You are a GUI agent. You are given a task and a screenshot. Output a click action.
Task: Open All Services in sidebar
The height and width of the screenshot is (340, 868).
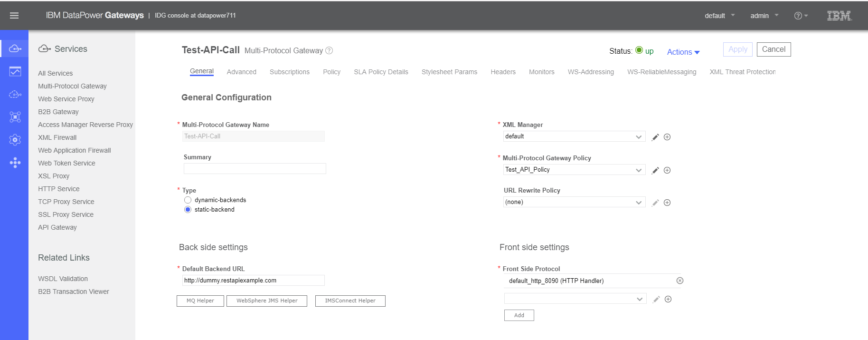56,73
